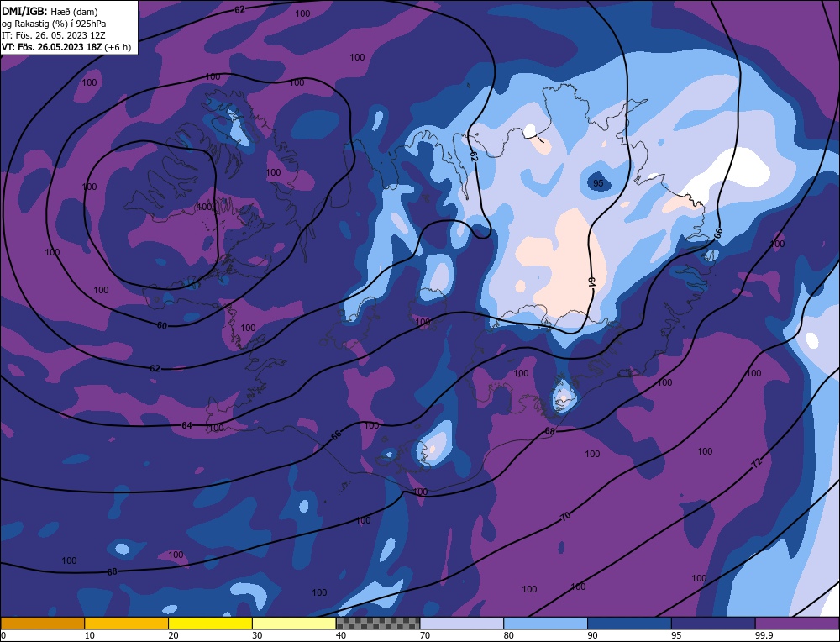Click the '72' contour label
This screenshot has height=642, width=840.
pos(757,464)
